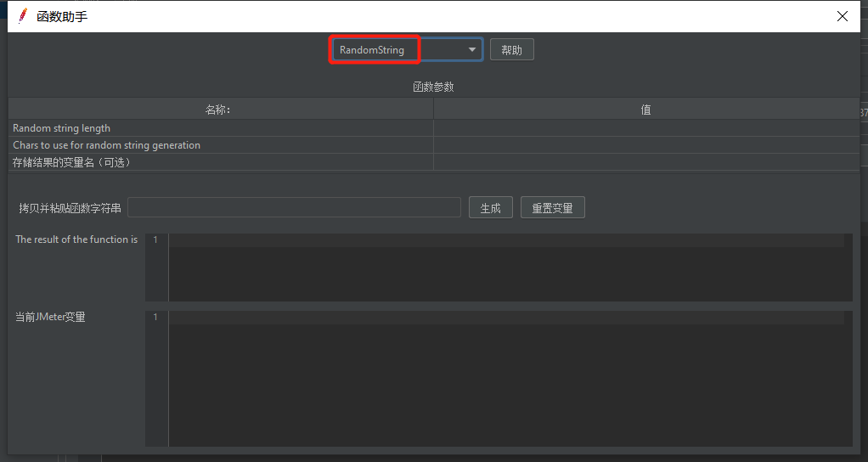Close the 函数助手 dialog
Viewport: 868px width, 462px height.
(842, 17)
